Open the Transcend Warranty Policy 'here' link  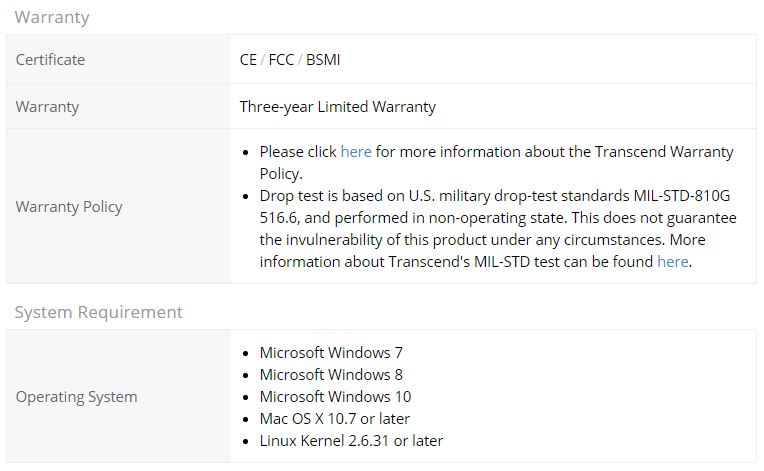[356, 152]
